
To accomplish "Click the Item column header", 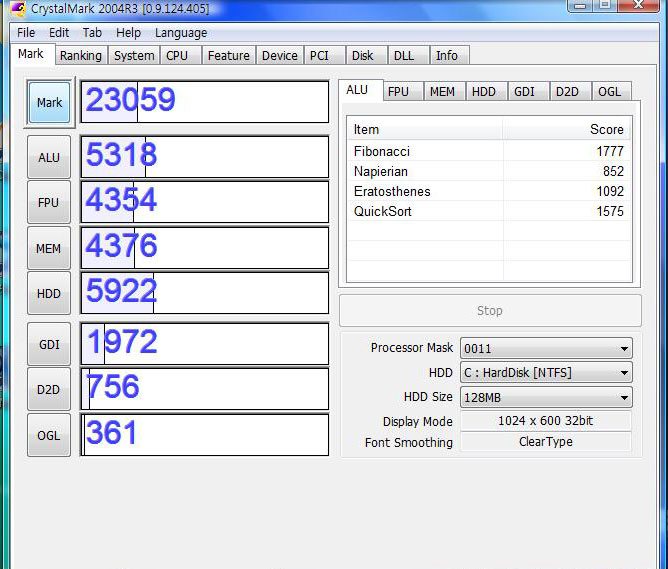I will click(425, 129).
